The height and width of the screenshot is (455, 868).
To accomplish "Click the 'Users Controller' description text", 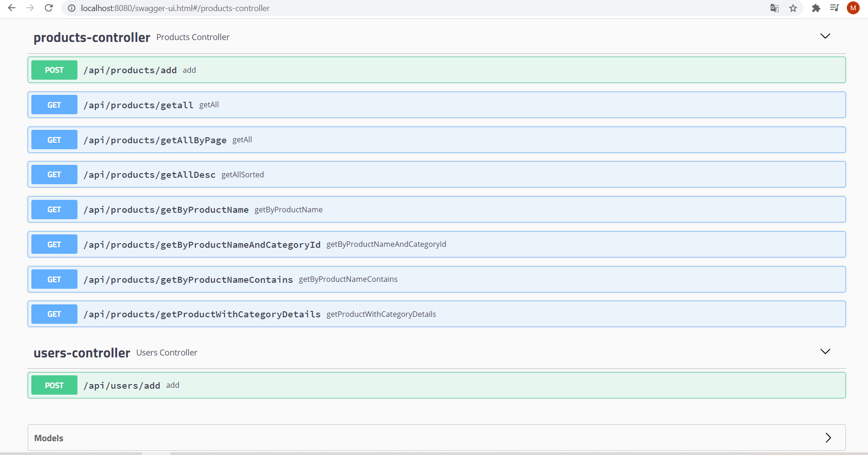I will click(x=167, y=353).
